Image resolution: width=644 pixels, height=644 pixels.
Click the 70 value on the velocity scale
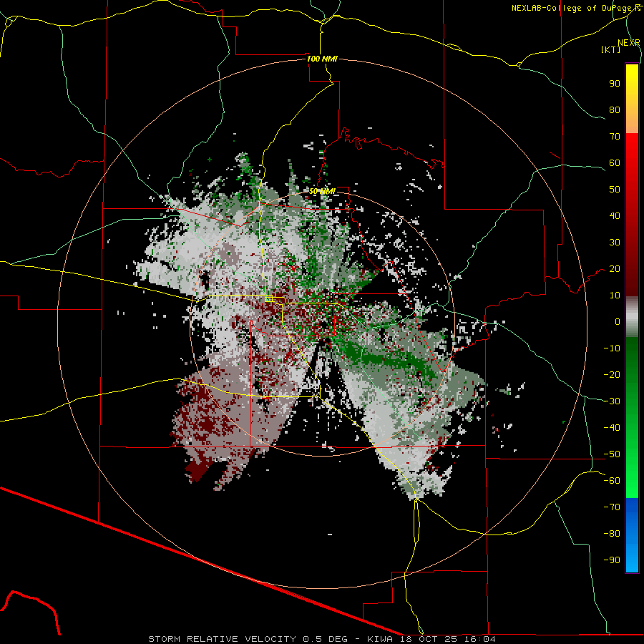click(x=615, y=137)
